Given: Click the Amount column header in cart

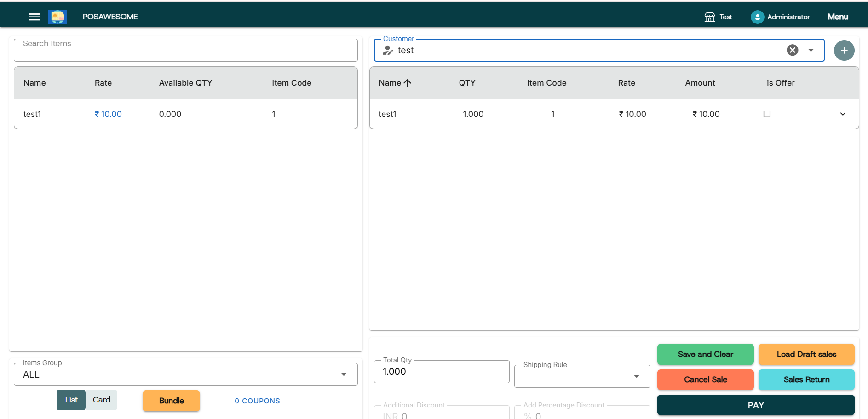Looking at the screenshot, I should [x=700, y=83].
